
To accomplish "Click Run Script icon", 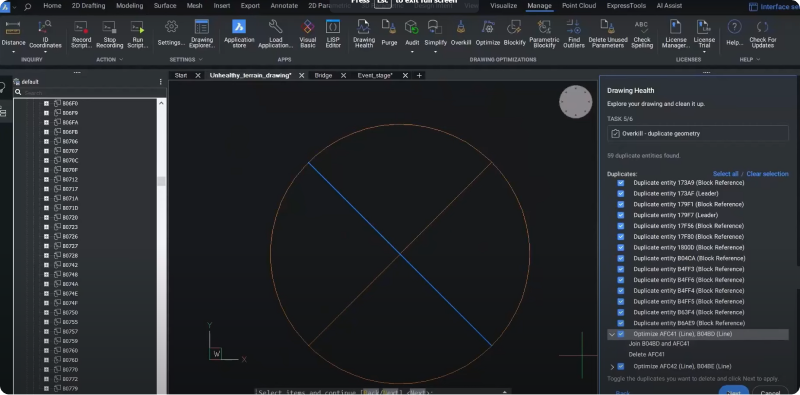I will [x=137, y=27].
